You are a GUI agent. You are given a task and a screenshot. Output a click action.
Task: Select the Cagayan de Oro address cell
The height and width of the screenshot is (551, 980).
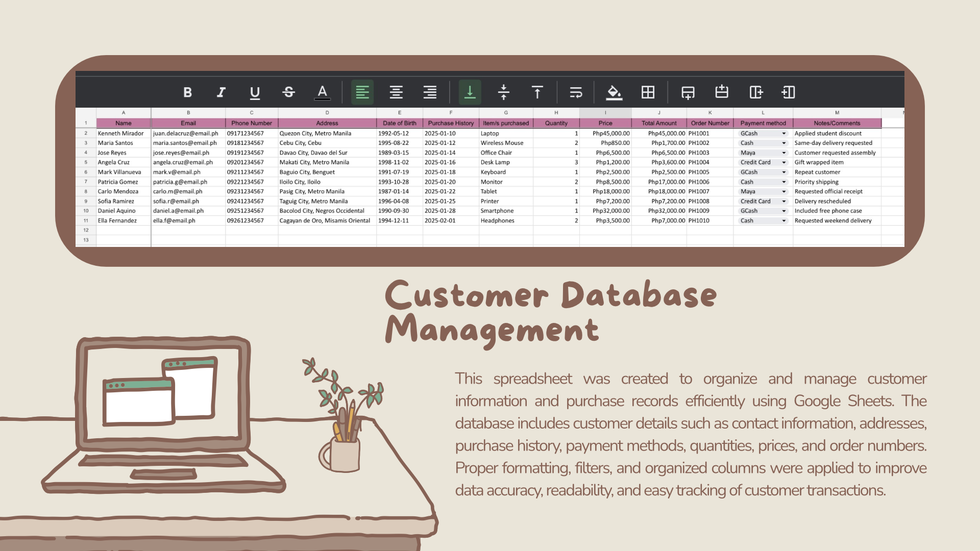point(327,221)
